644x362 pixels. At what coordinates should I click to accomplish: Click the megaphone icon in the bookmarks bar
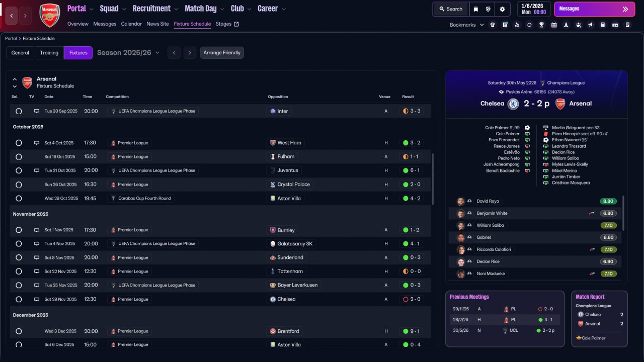pyautogui.click(x=590, y=25)
